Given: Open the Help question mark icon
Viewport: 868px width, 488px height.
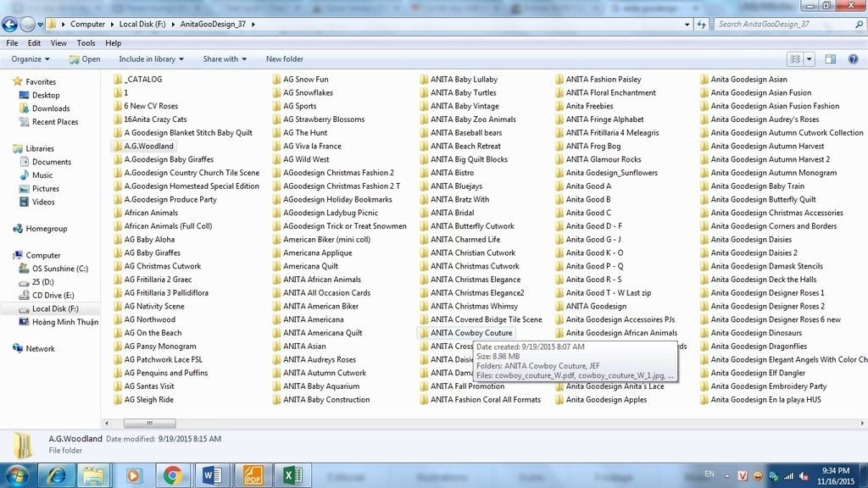Looking at the screenshot, I should [854, 59].
